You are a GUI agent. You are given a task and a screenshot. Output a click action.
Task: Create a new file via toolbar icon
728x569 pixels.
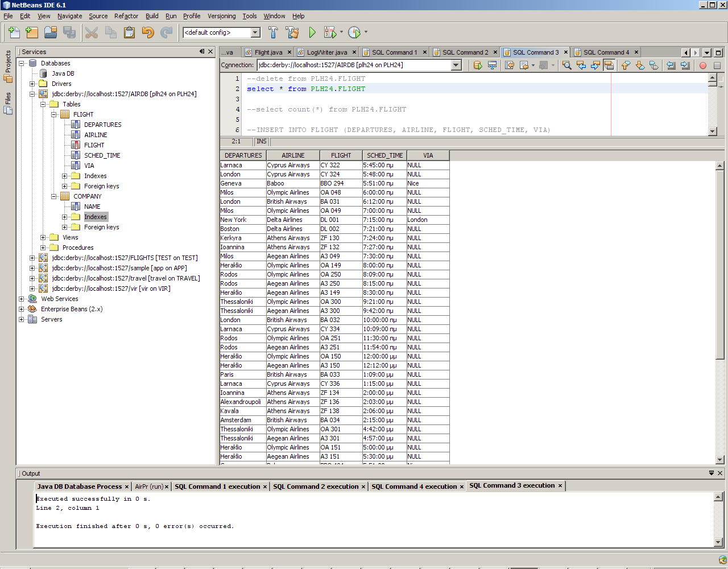(x=14, y=32)
